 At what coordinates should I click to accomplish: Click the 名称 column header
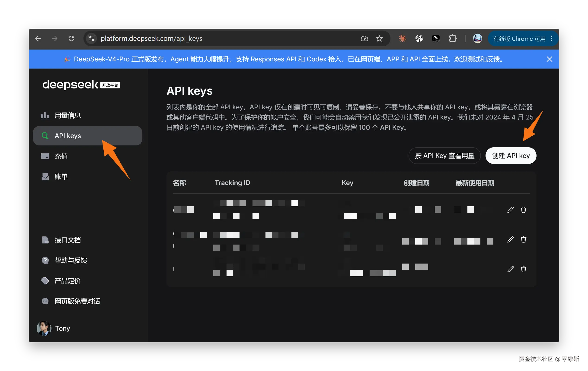179,183
